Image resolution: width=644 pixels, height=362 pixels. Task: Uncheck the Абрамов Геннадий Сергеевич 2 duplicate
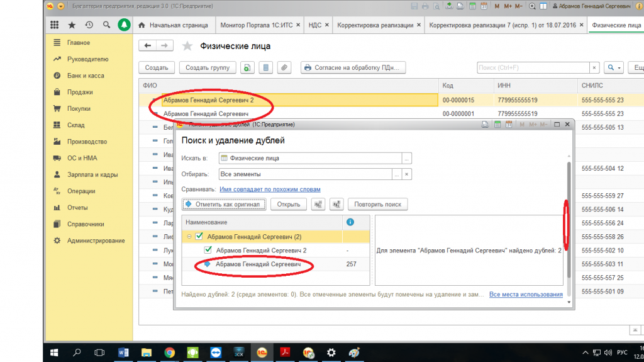(x=208, y=250)
